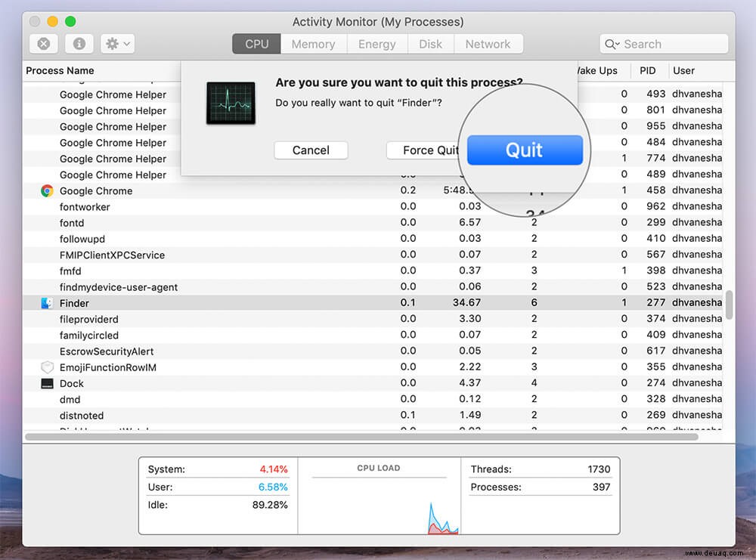756x560 pixels.
Task: Sort by Process Name column header
Action: (x=60, y=70)
